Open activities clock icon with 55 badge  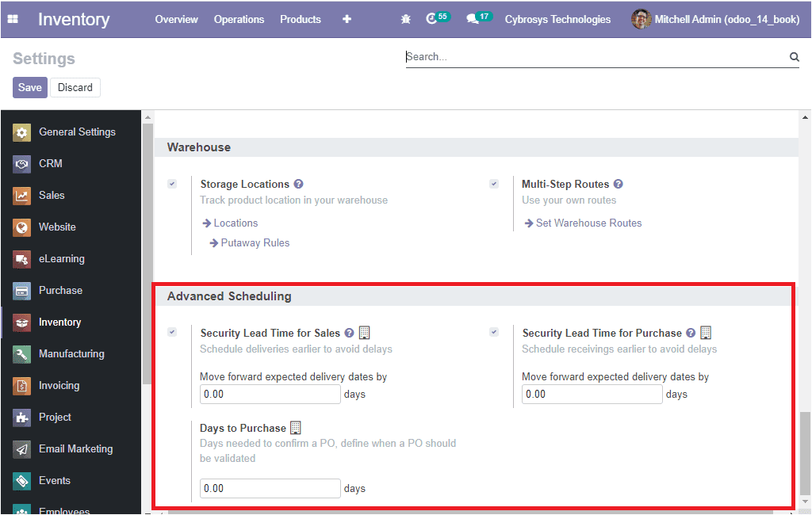coord(438,18)
